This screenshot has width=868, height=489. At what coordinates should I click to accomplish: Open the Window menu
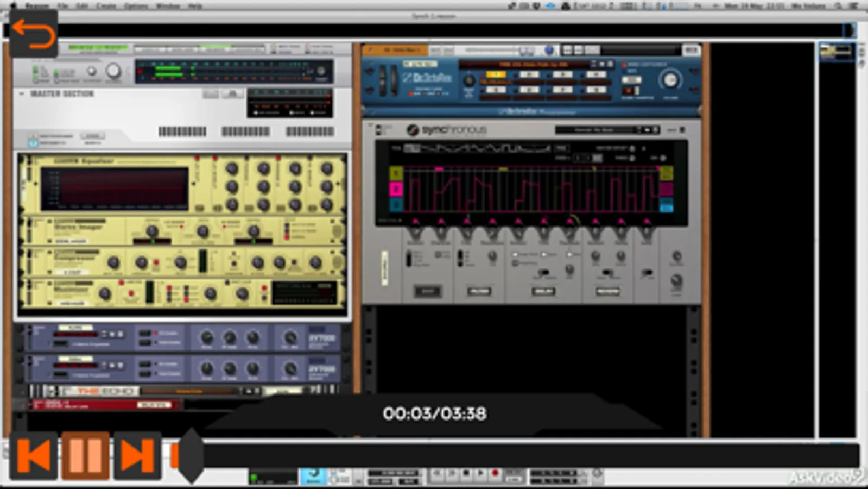point(168,6)
